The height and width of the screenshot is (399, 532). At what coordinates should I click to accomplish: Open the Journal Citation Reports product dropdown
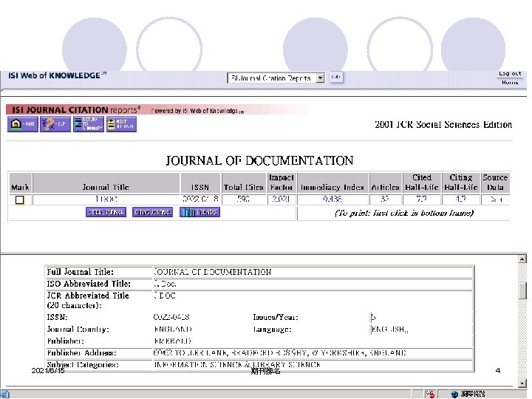(x=276, y=78)
